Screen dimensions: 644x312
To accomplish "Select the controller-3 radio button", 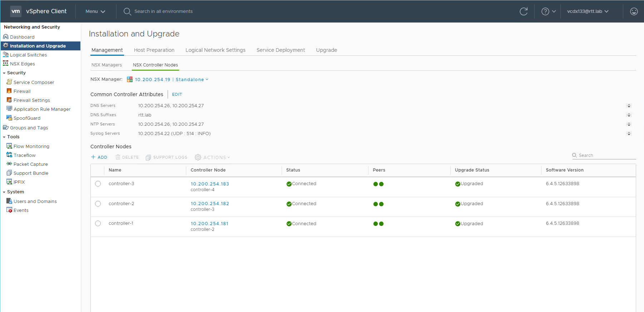I will (x=98, y=184).
